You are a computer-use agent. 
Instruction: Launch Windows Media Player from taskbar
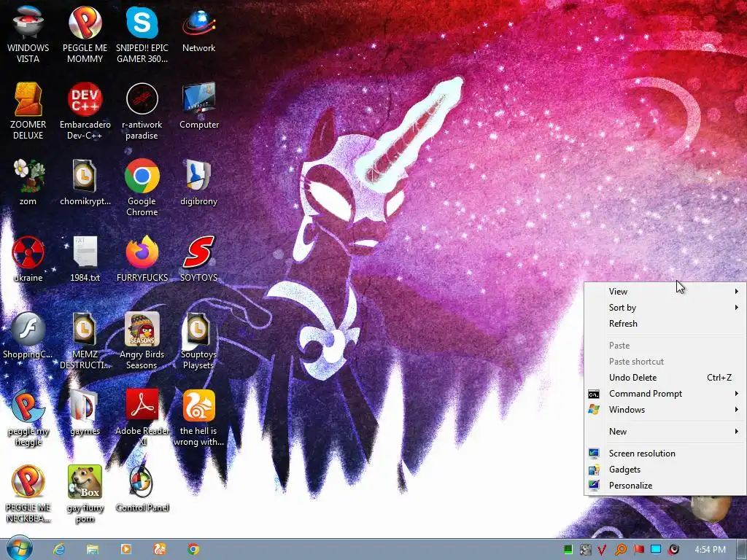125,549
